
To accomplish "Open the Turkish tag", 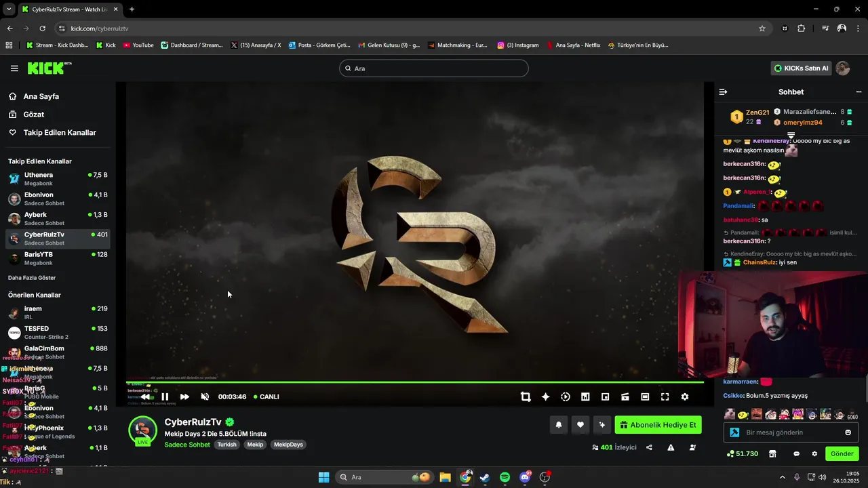I will point(226,445).
